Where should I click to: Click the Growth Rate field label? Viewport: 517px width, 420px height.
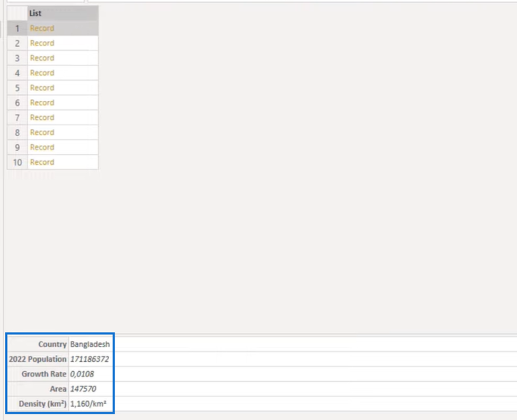coord(44,374)
